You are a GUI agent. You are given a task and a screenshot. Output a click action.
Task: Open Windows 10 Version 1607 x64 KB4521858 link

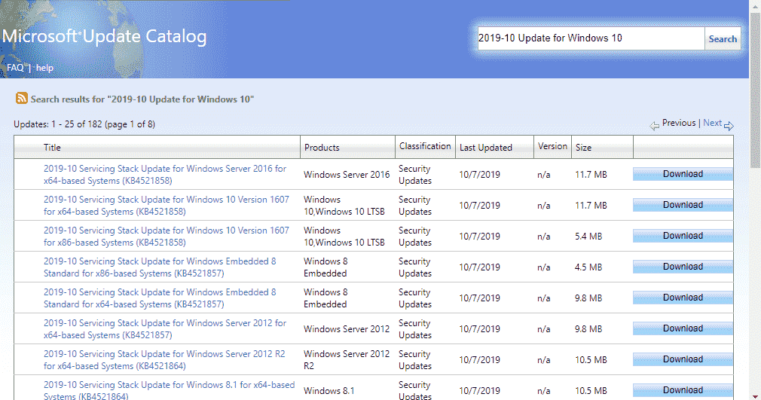(166, 205)
